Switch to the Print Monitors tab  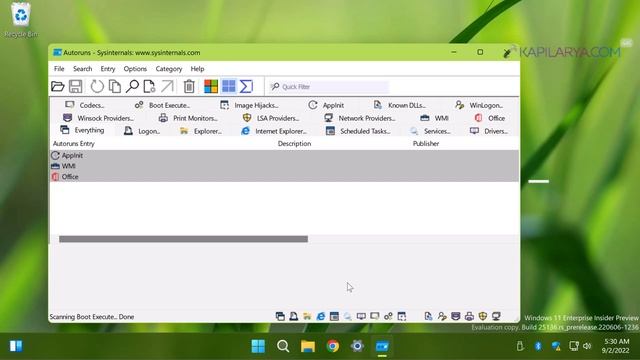click(x=188, y=118)
